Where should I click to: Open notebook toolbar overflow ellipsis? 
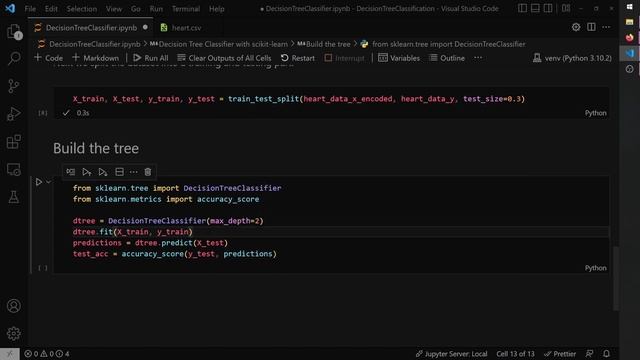point(478,58)
